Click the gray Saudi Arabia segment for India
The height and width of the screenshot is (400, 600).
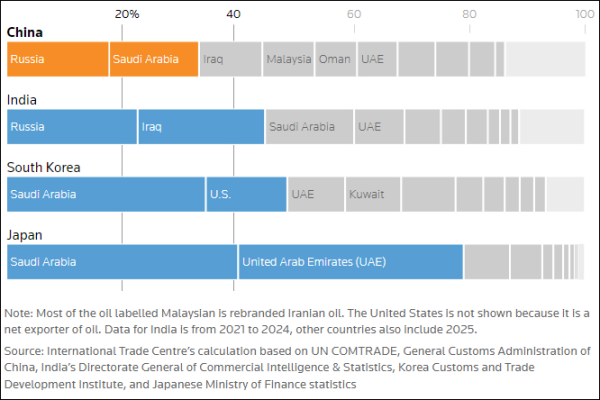[309, 127]
